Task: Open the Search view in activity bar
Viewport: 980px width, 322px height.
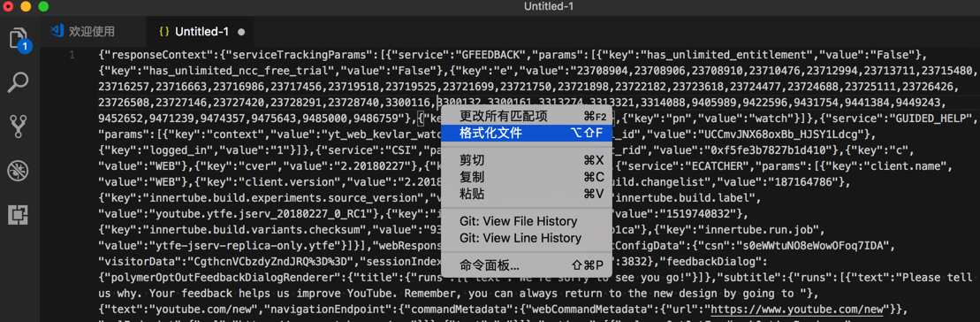Action: 19,82
